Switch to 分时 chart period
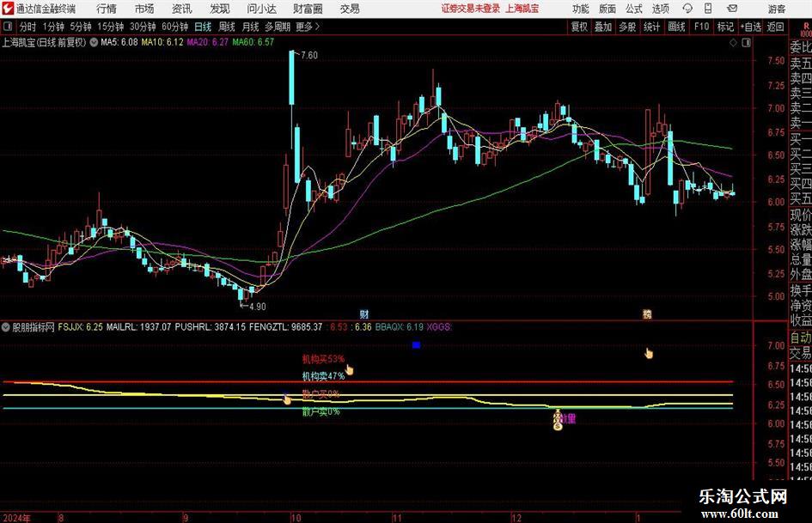The width and height of the screenshot is (812, 523). (27, 27)
